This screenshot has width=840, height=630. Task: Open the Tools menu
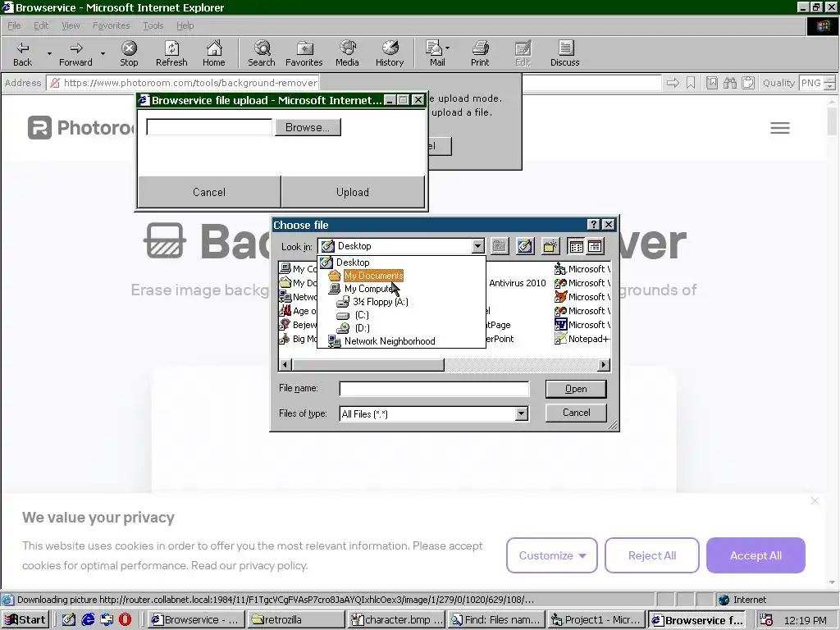(x=153, y=25)
